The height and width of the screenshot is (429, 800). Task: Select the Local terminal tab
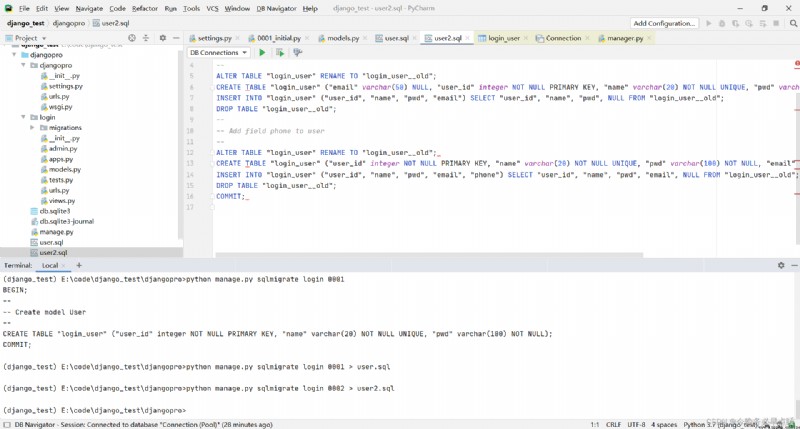[x=50, y=265]
